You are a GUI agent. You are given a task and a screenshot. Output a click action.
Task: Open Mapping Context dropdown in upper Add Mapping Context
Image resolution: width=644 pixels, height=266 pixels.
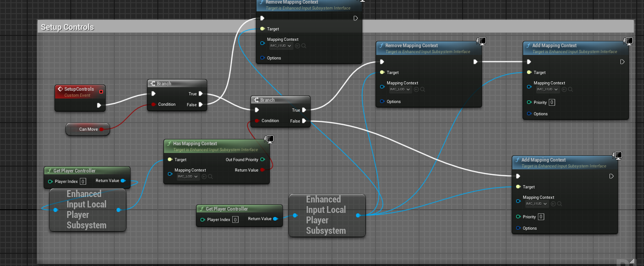(x=547, y=89)
